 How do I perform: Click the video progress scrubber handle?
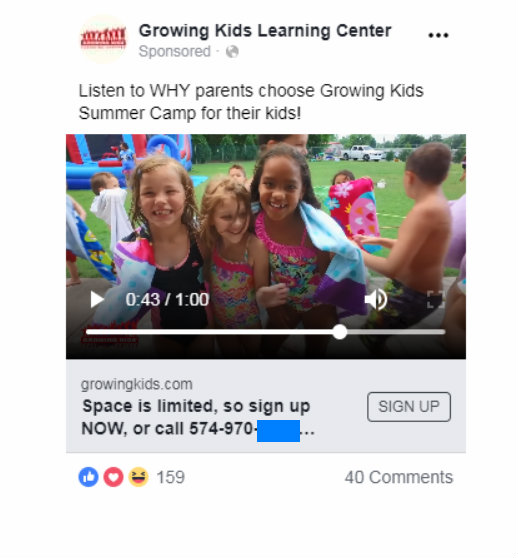[340, 332]
